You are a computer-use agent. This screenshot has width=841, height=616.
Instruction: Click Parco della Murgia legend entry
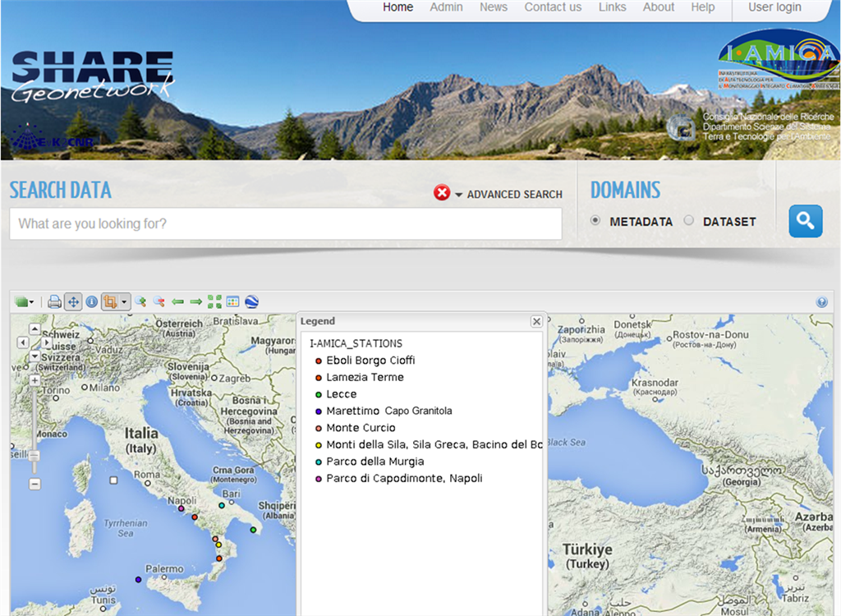pos(369,462)
